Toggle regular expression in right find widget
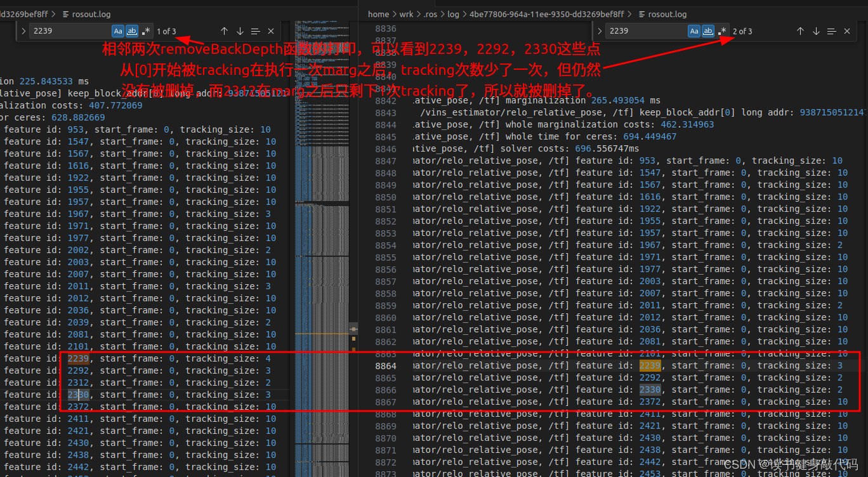 [x=722, y=31]
